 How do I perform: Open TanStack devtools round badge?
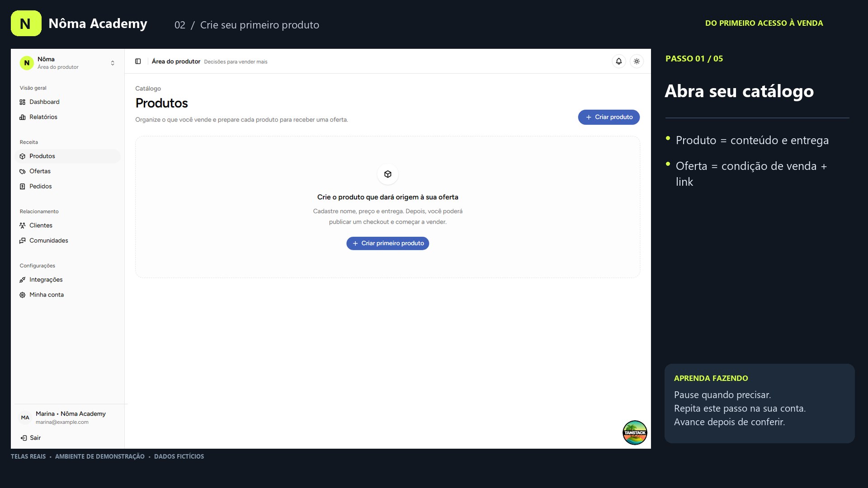click(x=635, y=432)
